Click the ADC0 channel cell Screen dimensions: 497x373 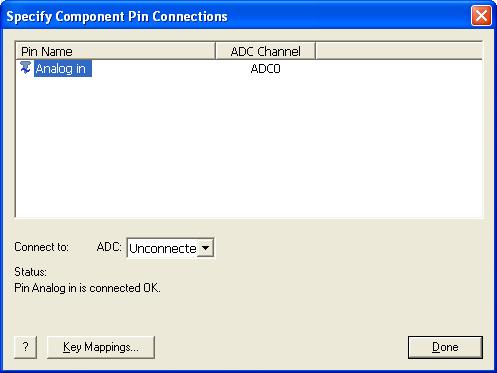pyautogui.click(x=265, y=69)
